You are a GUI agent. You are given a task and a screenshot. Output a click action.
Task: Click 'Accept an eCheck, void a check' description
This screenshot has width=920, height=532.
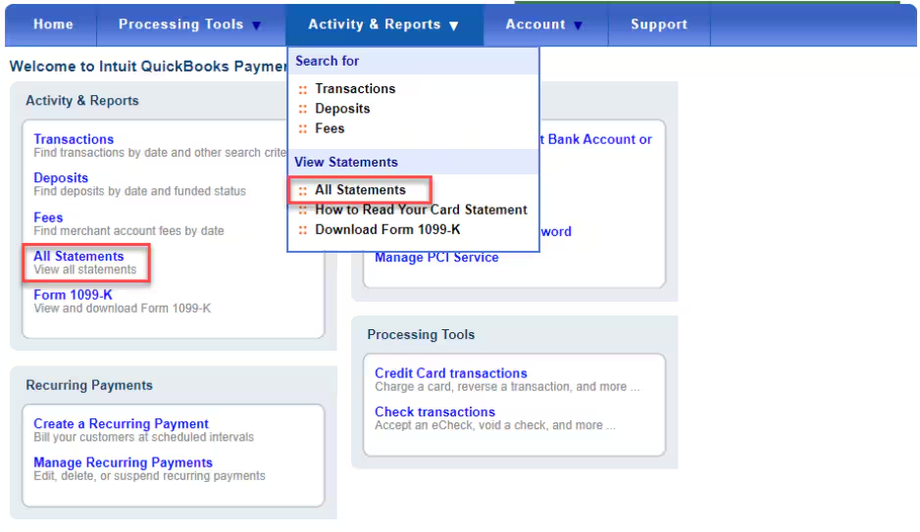[x=495, y=426]
